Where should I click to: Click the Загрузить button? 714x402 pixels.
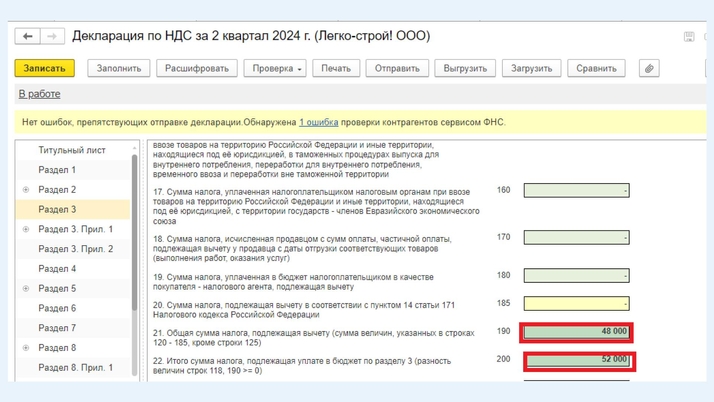click(x=531, y=68)
